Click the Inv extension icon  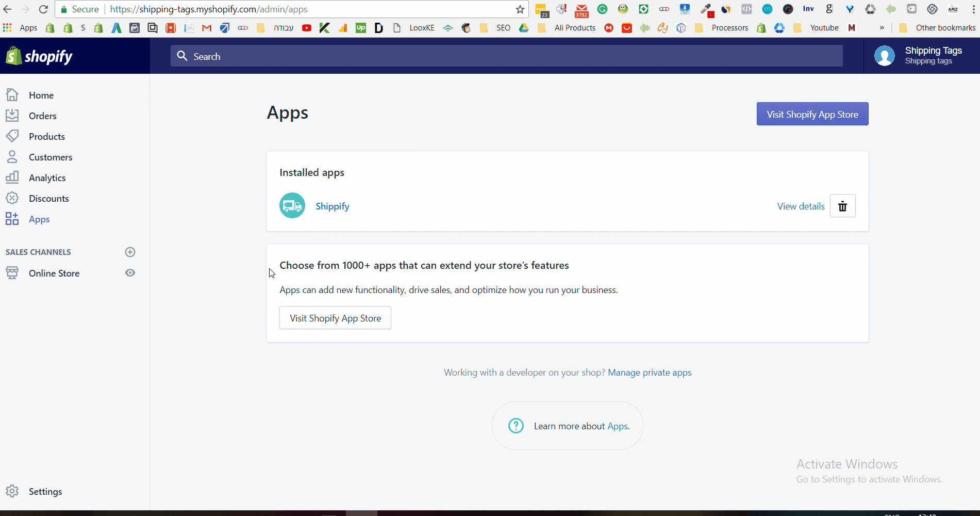click(x=808, y=9)
